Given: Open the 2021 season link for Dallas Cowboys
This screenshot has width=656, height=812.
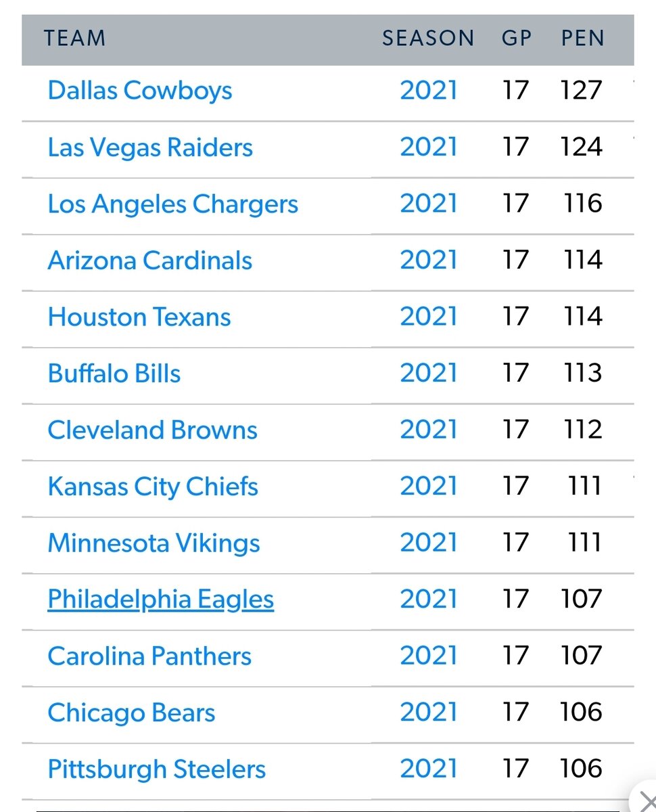Looking at the screenshot, I should pos(429,91).
